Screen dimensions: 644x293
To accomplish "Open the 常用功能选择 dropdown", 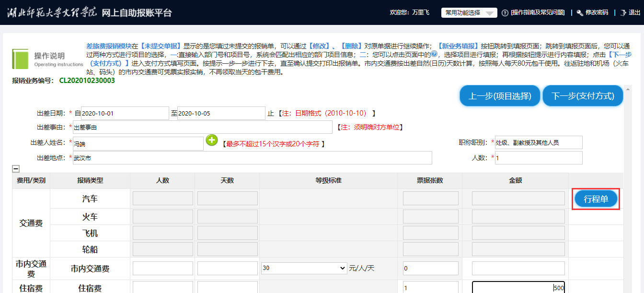I will [x=469, y=13].
